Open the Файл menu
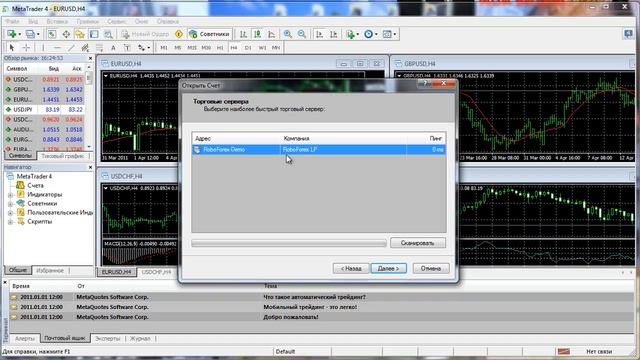This screenshot has height=360, width=640. tap(12, 21)
